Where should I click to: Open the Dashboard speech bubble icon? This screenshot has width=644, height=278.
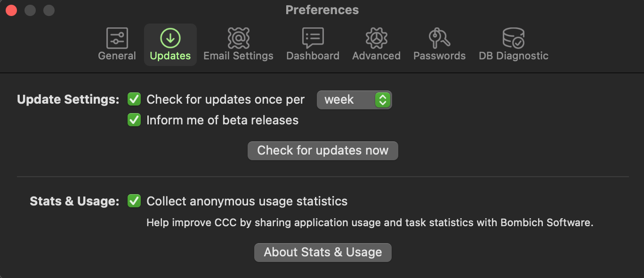point(313,38)
